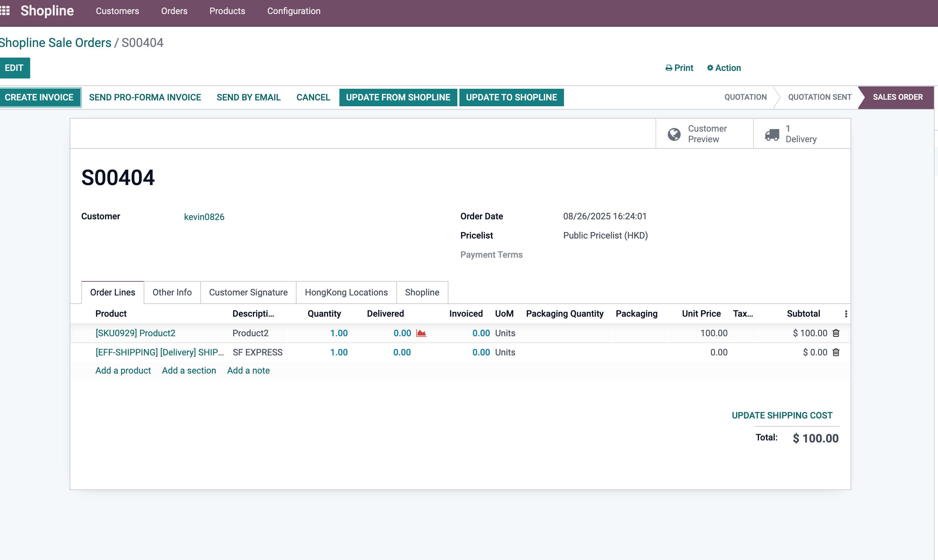Image resolution: width=938 pixels, height=560 pixels.
Task: Go to Shopline app home
Action: click(x=47, y=11)
